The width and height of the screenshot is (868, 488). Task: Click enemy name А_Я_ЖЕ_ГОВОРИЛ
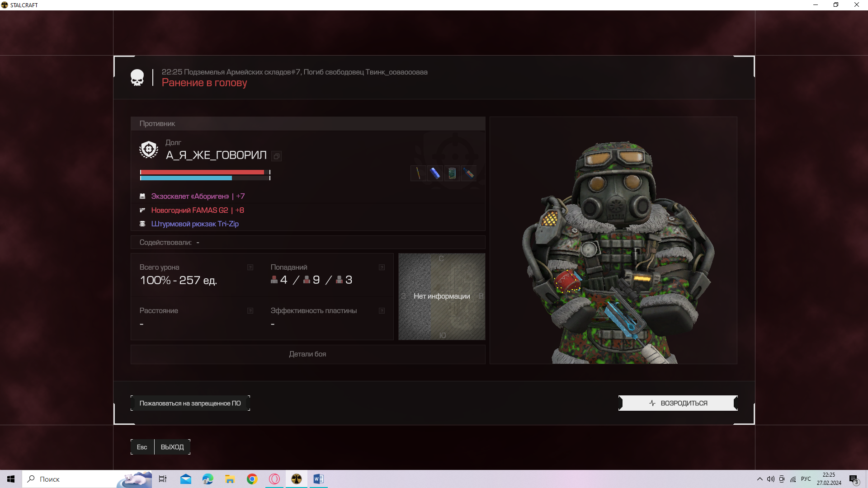pyautogui.click(x=216, y=155)
